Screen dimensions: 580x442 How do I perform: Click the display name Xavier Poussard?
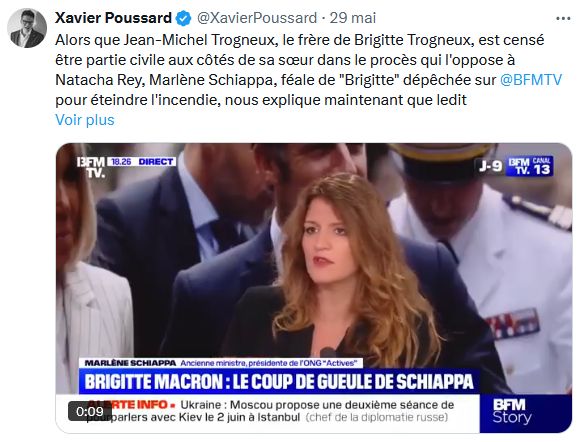(x=113, y=18)
